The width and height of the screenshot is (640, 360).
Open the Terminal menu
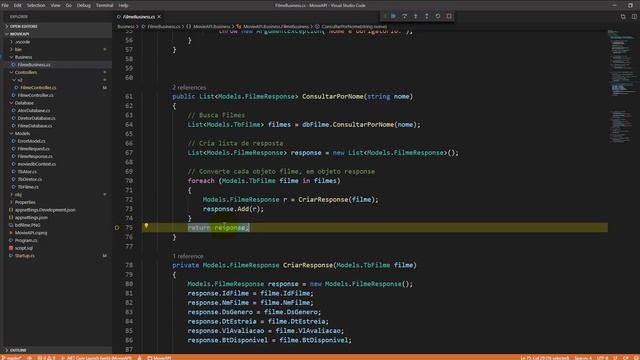pyautogui.click(x=104, y=5)
